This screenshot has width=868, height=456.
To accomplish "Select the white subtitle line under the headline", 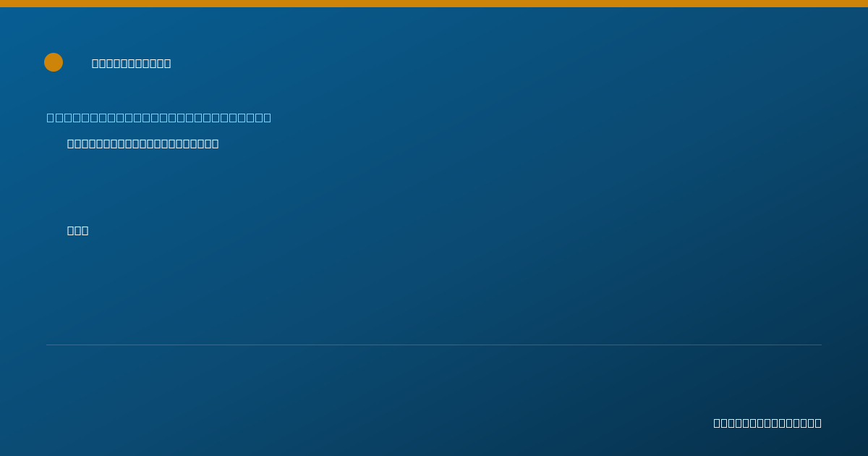I will (142, 144).
